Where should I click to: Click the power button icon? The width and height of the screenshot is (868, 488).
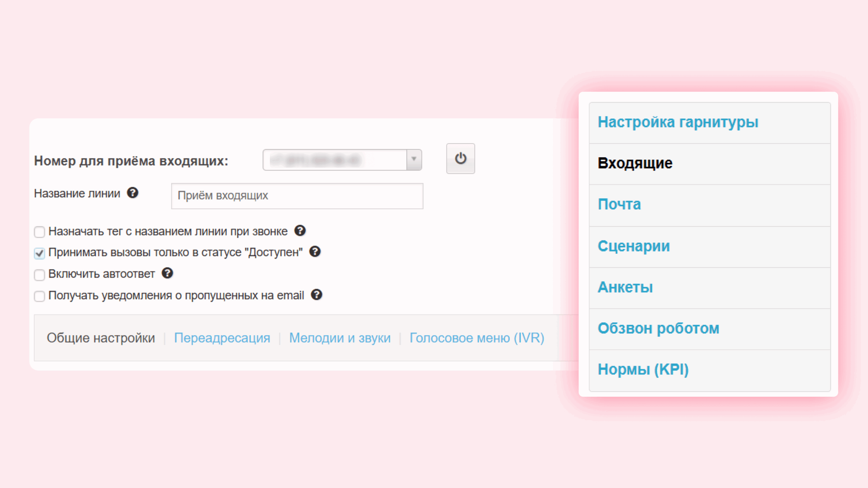[x=460, y=159]
